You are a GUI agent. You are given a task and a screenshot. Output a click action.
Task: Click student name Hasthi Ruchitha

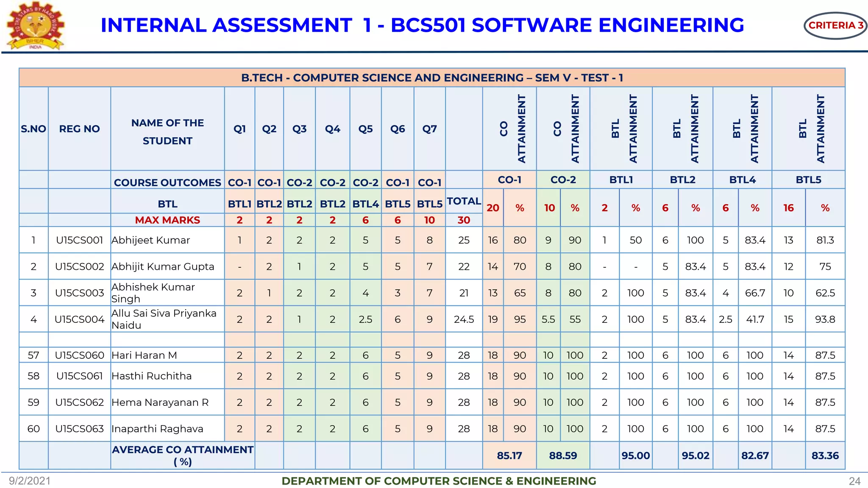click(x=151, y=376)
